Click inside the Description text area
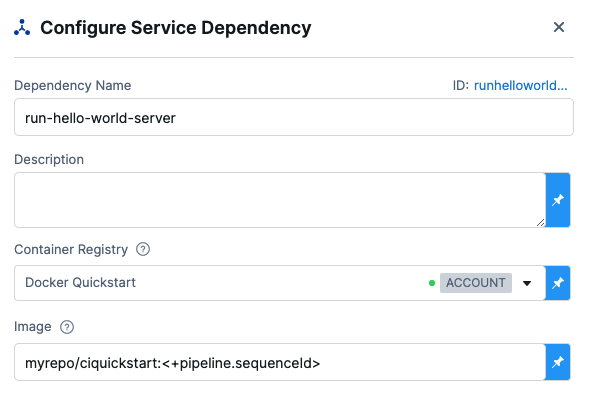The height and width of the screenshot is (397, 592). [x=280, y=200]
